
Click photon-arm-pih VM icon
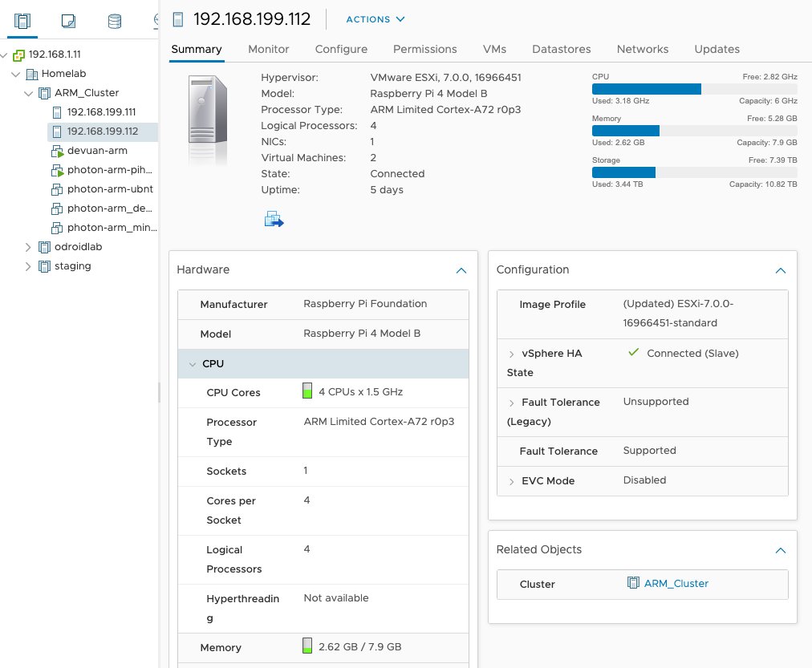57,170
